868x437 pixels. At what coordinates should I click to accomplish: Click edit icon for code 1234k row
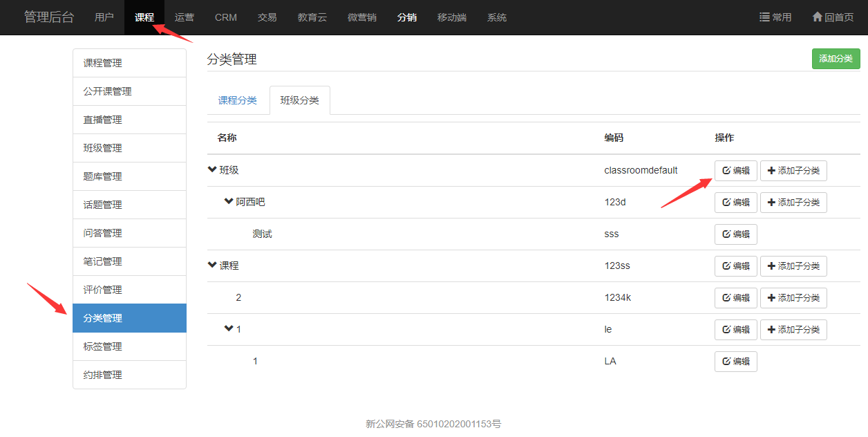(726, 298)
